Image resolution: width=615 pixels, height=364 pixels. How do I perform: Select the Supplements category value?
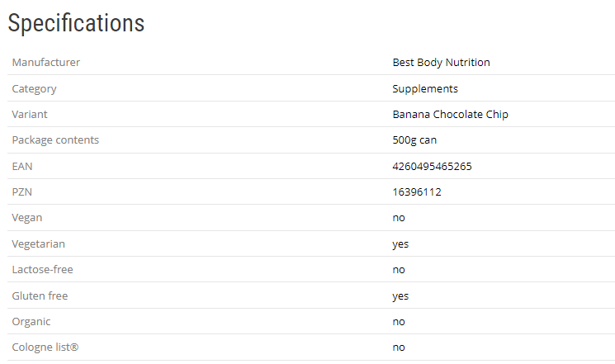pyautogui.click(x=425, y=88)
